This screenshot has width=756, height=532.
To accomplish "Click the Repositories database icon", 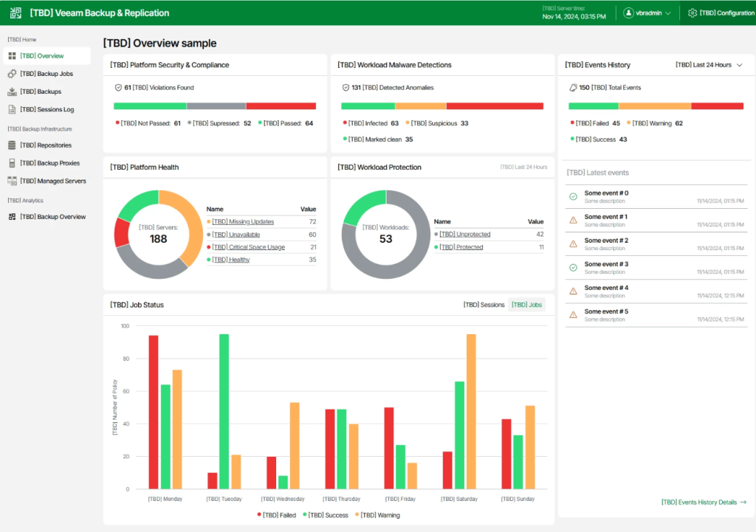I will click(x=12, y=145).
